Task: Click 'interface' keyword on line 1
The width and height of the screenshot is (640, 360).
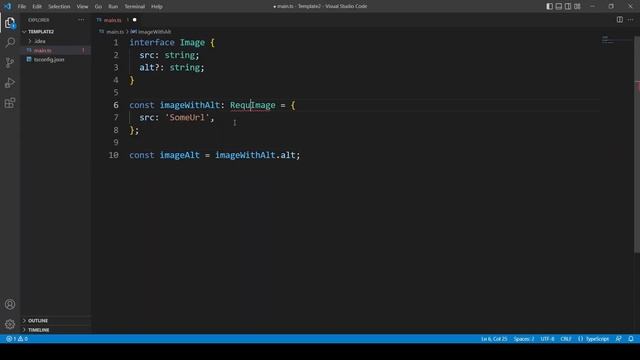Action: [x=152, y=42]
